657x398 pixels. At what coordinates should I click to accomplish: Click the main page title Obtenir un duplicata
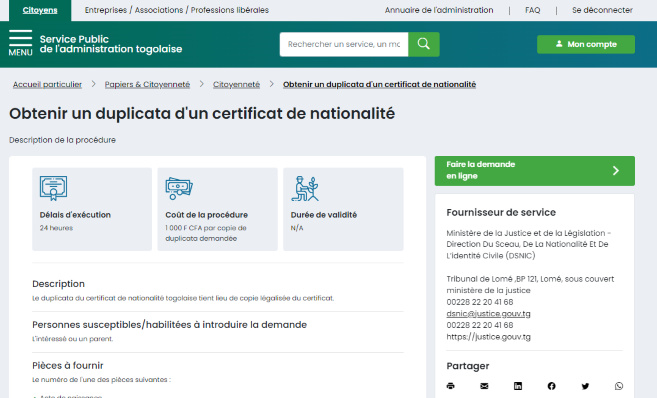pos(202,114)
